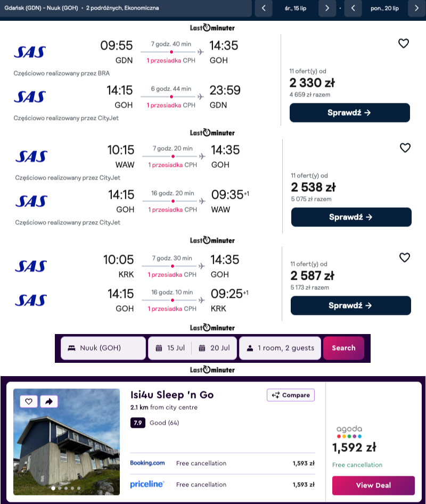Favorite the 2 330 zł Gdańsk flight offer
The image size is (426, 504).
coord(404,44)
